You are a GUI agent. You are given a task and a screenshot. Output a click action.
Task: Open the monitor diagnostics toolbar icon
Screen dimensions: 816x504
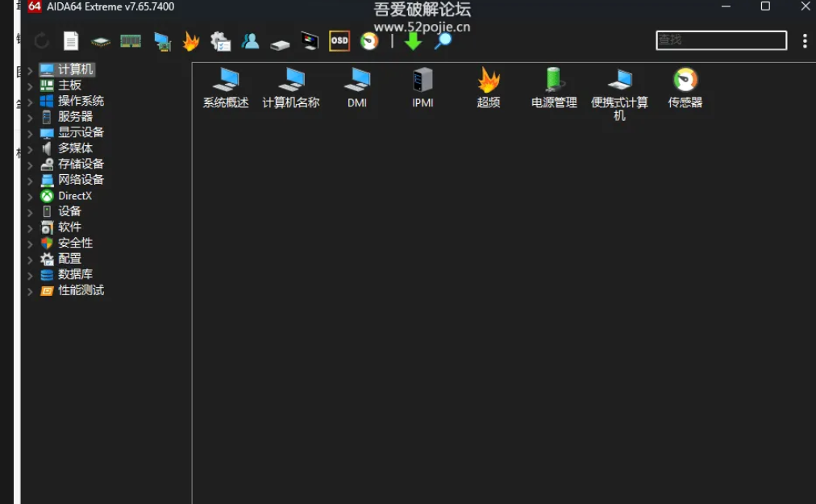tap(310, 40)
